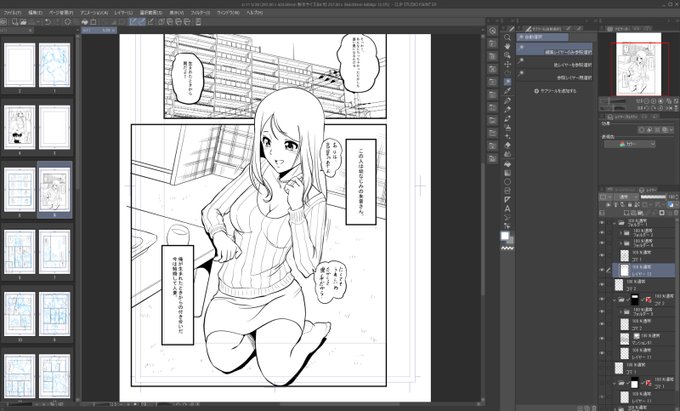Expand the フォルダー 4 layer folder
The image size is (680, 411).
(x=621, y=244)
